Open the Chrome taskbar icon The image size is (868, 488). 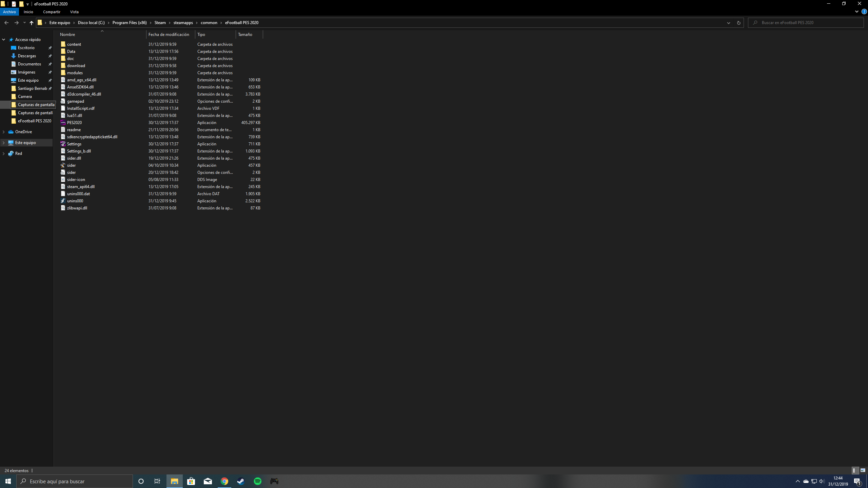click(224, 481)
